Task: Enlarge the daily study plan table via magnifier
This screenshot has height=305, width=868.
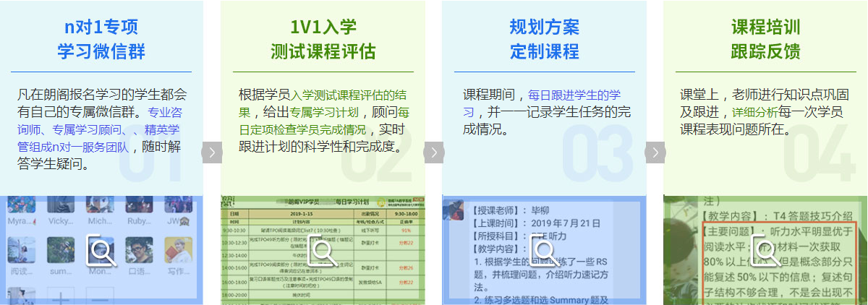Action: point(323,252)
